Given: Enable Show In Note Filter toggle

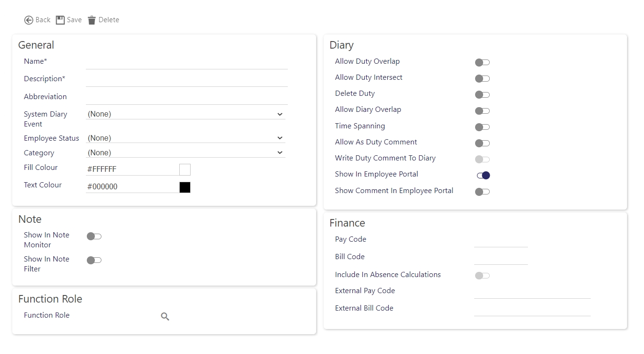Looking at the screenshot, I should point(94,260).
